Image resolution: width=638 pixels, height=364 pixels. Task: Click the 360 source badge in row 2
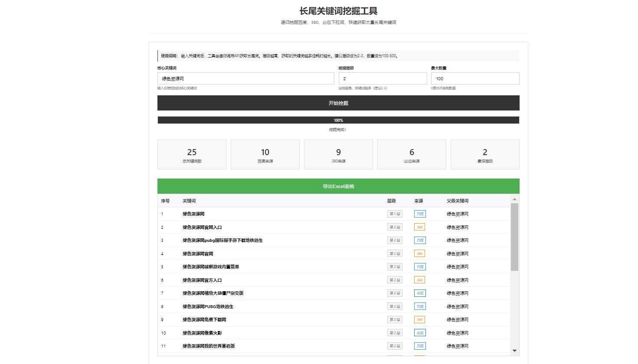click(x=419, y=227)
